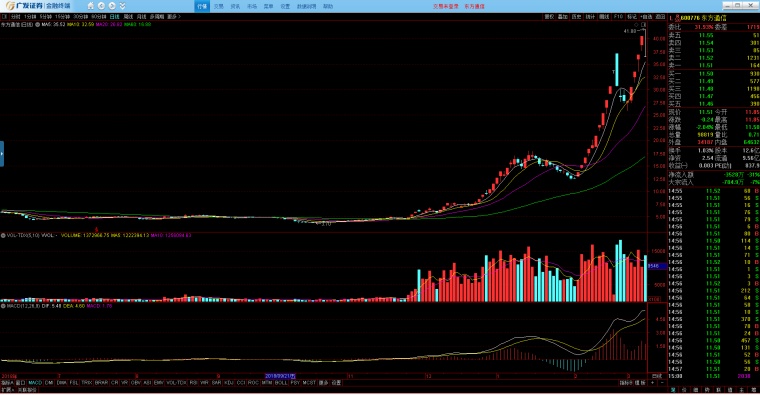This screenshot has width=760, height=395.
Task: Expand the left side panel handle
Action: (x=2, y=154)
